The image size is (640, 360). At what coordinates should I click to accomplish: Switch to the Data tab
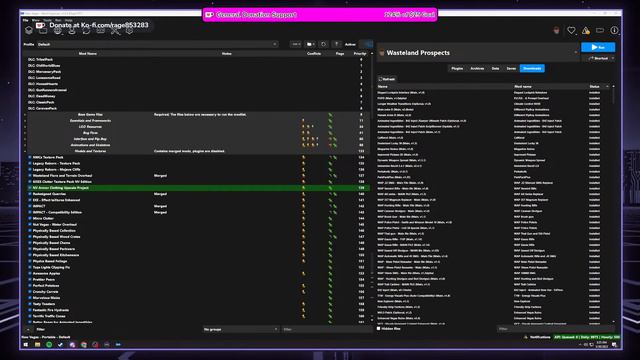click(x=495, y=69)
